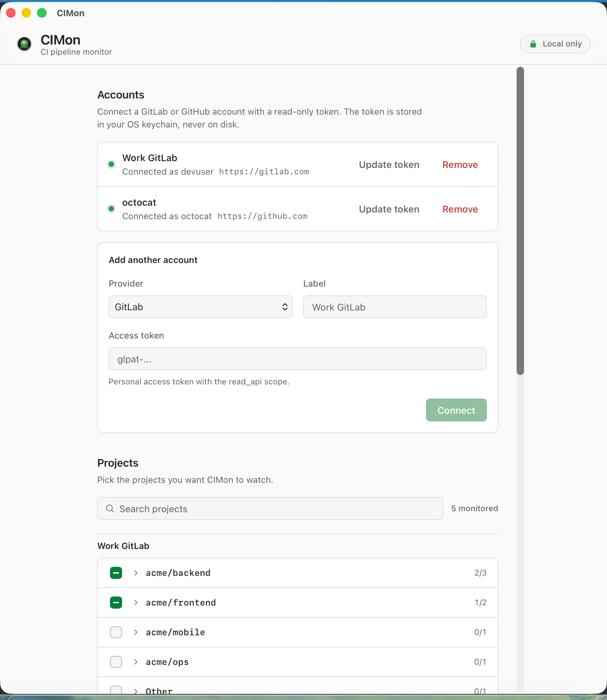Click the Projects section heading
This screenshot has height=700, width=607.
(x=118, y=463)
